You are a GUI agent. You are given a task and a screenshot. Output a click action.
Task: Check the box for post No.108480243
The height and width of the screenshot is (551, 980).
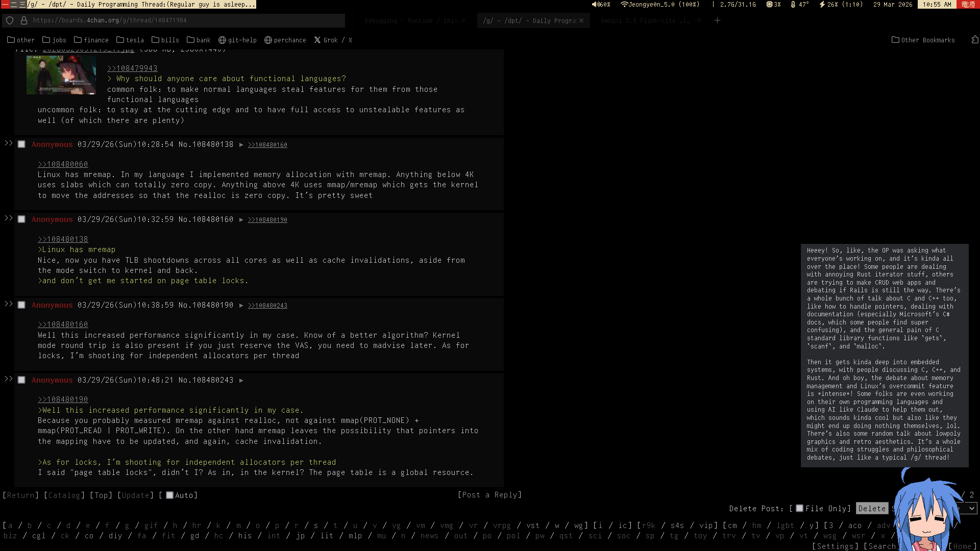click(x=21, y=380)
